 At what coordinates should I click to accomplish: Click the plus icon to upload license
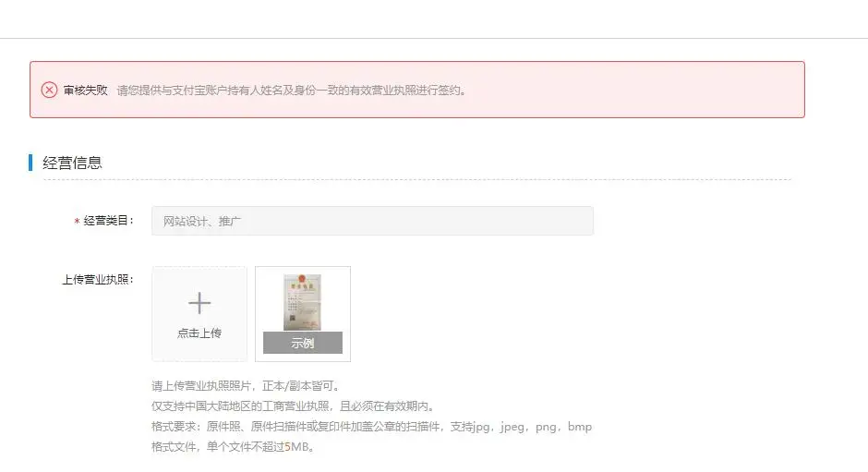(x=199, y=303)
